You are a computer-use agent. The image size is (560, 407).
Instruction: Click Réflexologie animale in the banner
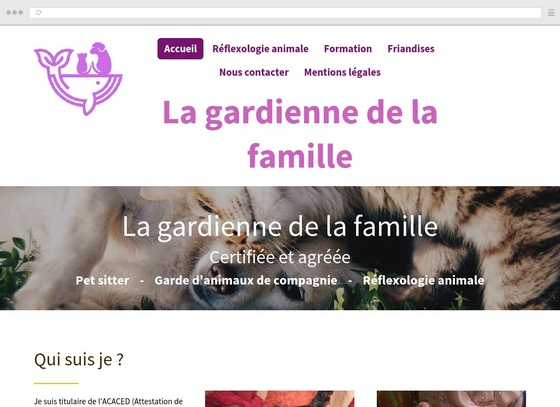pos(424,281)
